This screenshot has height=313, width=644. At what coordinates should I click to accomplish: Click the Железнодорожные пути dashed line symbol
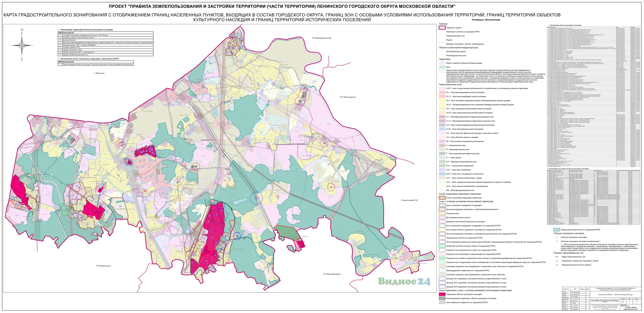tap(442, 56)
